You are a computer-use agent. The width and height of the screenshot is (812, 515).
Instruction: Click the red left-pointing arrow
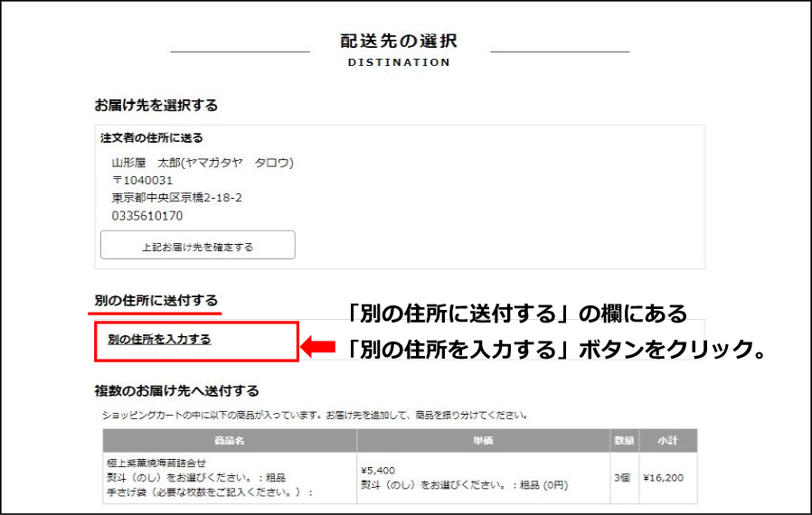click(x=317, y=348)
